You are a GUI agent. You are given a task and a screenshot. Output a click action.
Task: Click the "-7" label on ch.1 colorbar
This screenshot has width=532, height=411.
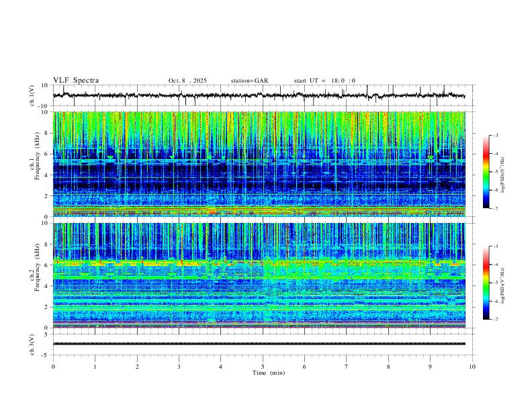click(496, 209)
